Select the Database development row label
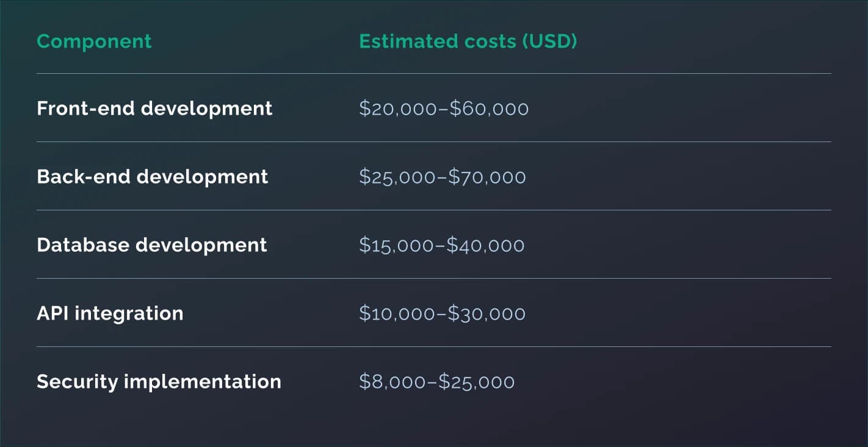Image resolution: width=868 pixels, height=447 pixels. coord(151,245)
